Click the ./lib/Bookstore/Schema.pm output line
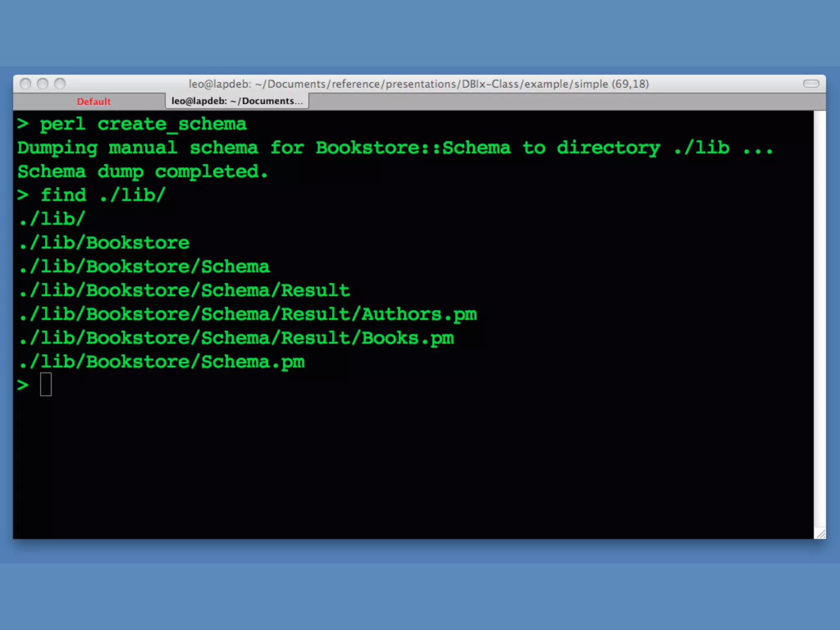Screen dimensions: 840x630 (x=162, y=362)
